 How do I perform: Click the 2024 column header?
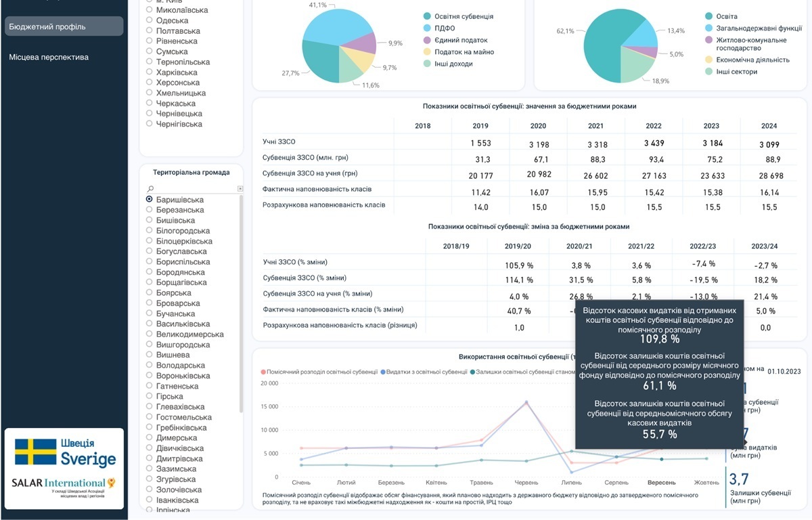coord(768,126)
